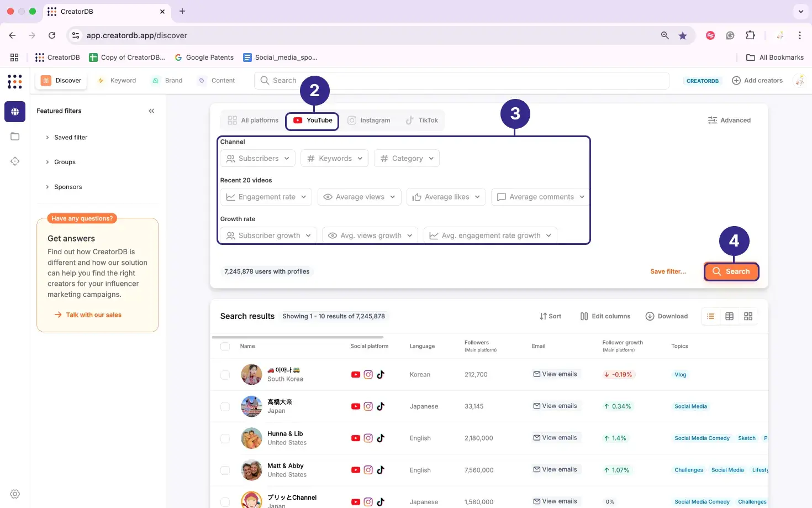Open Instagram icon for プリッとChannel row

(368, 502)
